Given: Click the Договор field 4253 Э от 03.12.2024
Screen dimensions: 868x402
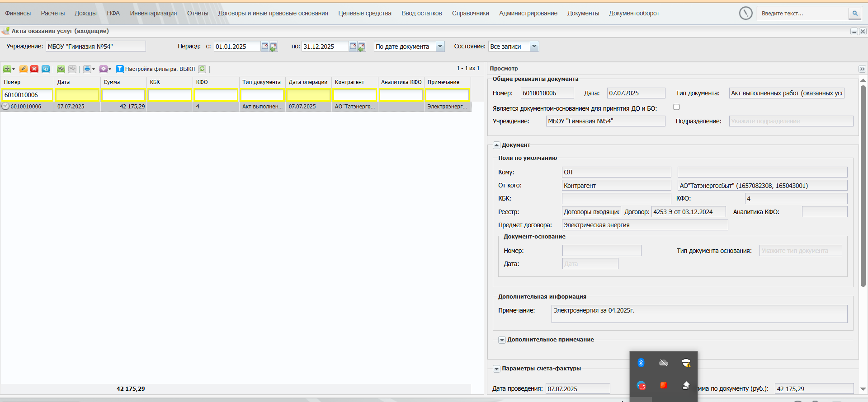Looking at the screenshot, I should pyautogui.click(x=689, y=212).
